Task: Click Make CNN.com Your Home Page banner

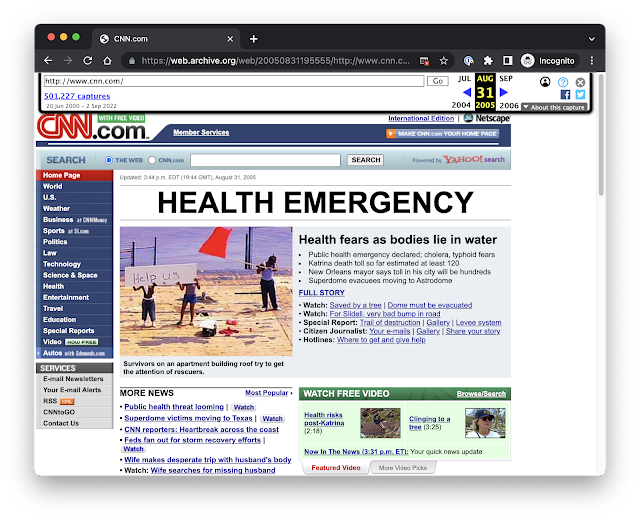Action: 442,134
